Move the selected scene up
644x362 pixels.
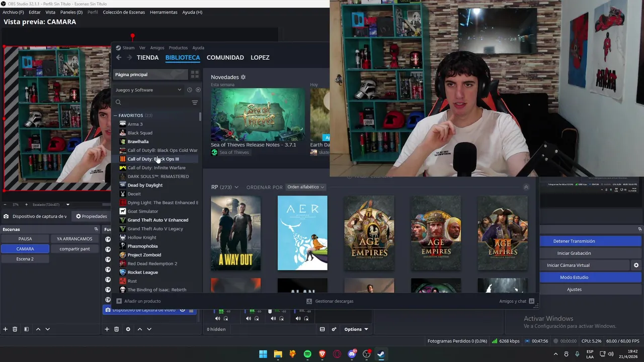click(x=38, y=329)
